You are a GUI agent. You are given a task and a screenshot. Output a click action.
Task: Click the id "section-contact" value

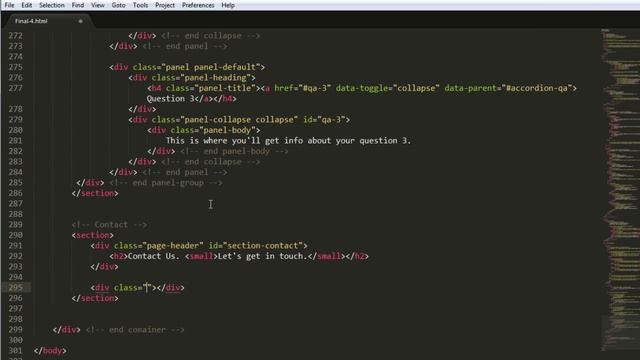pos(262,246)
